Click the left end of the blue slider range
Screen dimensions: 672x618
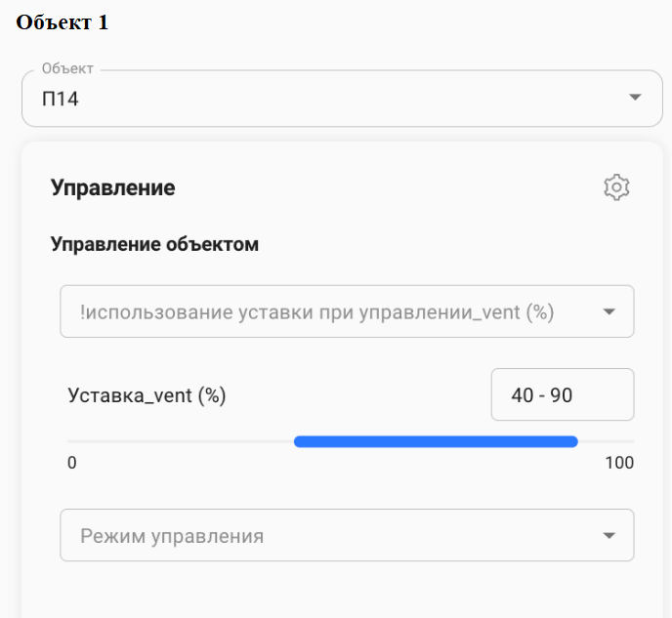tap(297, 442)
